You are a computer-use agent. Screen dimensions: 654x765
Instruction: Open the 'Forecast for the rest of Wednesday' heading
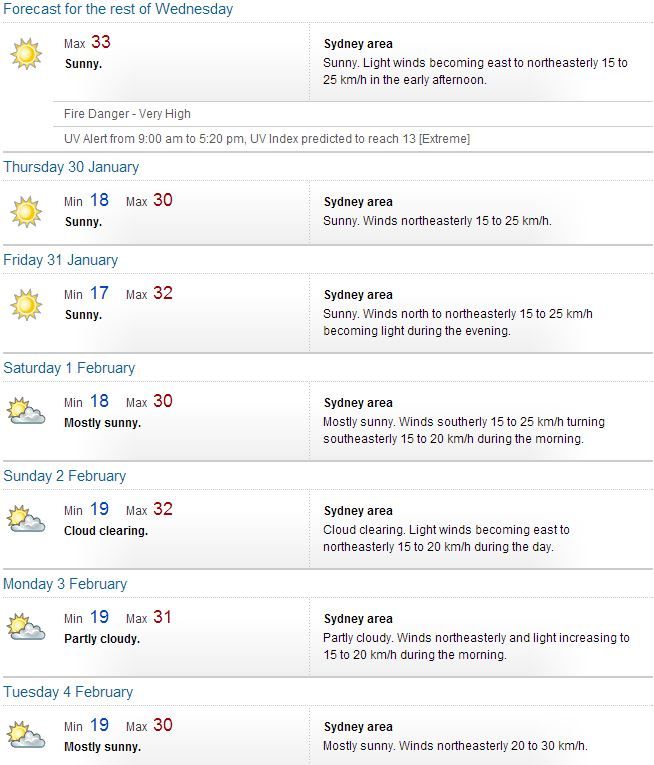point(118,9)
